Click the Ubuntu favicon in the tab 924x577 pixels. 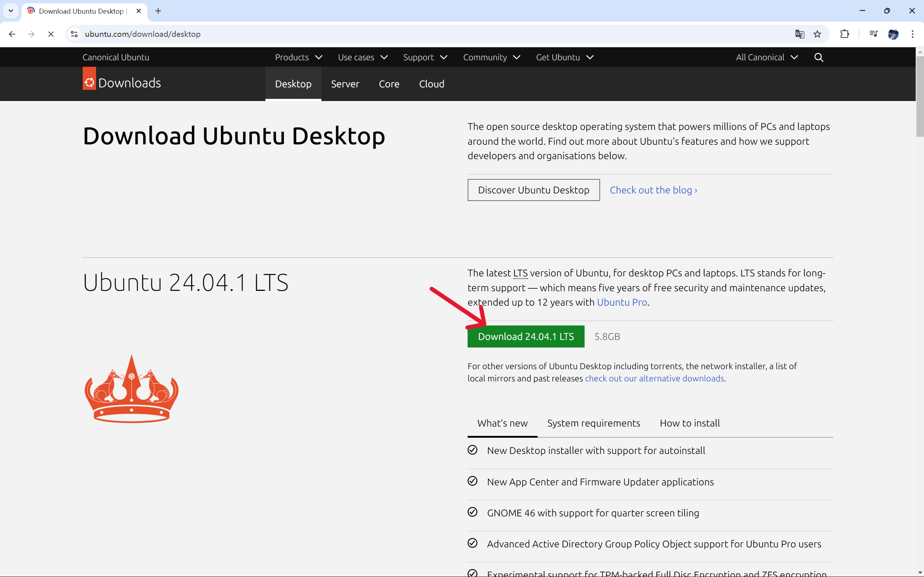click(x=31, y=11)
